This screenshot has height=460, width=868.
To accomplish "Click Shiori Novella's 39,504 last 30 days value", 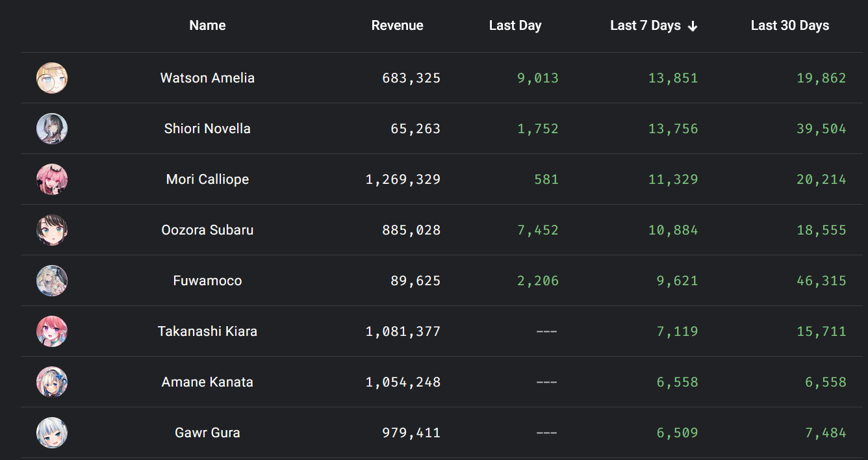I will pyautogui.click(x=821, y=129).
